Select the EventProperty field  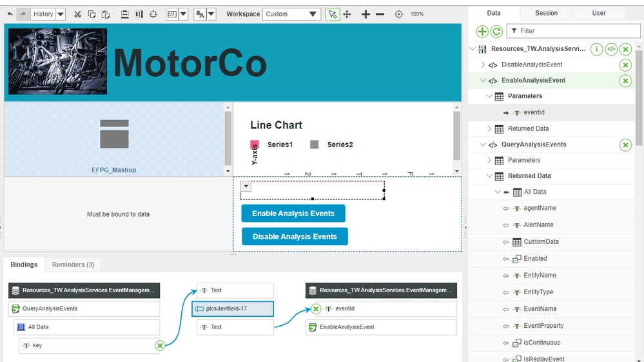pyautogui.click(x=552, y=326)
